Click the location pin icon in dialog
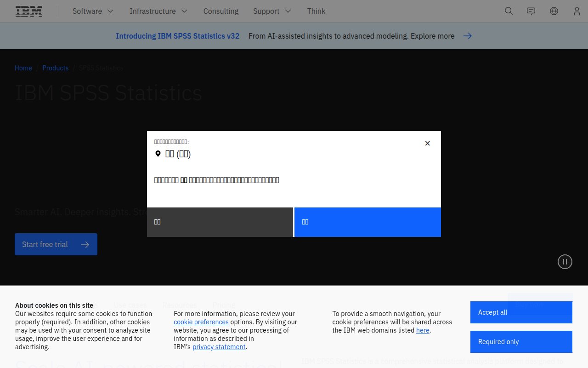The image size is (588, 368). (158, 154)
